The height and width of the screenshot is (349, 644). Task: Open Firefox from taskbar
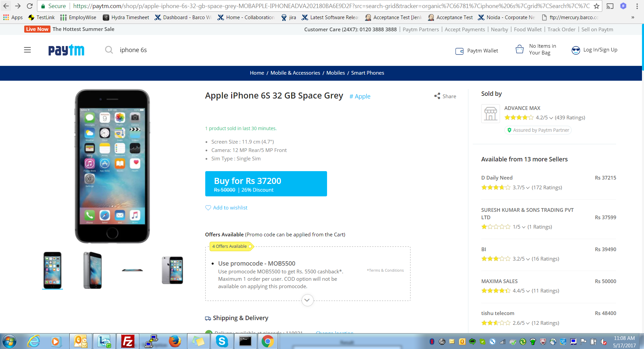click(175, 342)
